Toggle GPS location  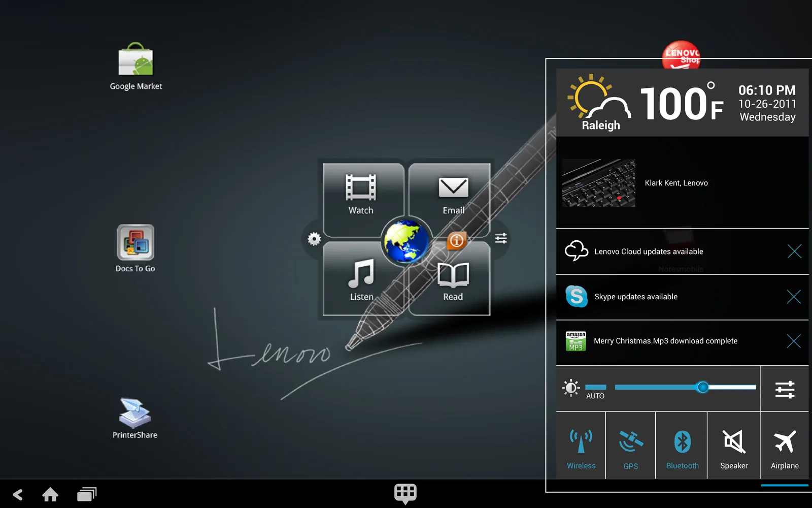[631, 446]
